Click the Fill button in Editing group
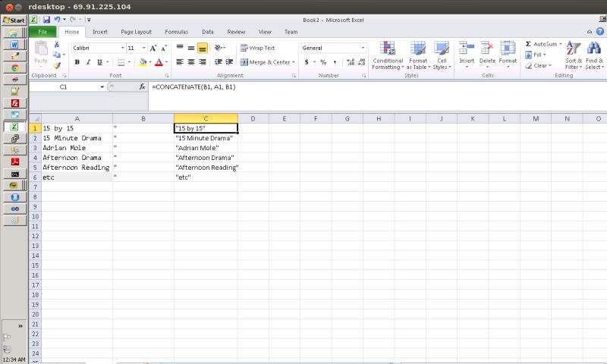The height and width of the screenshot is (364, 607). (536, 55)
